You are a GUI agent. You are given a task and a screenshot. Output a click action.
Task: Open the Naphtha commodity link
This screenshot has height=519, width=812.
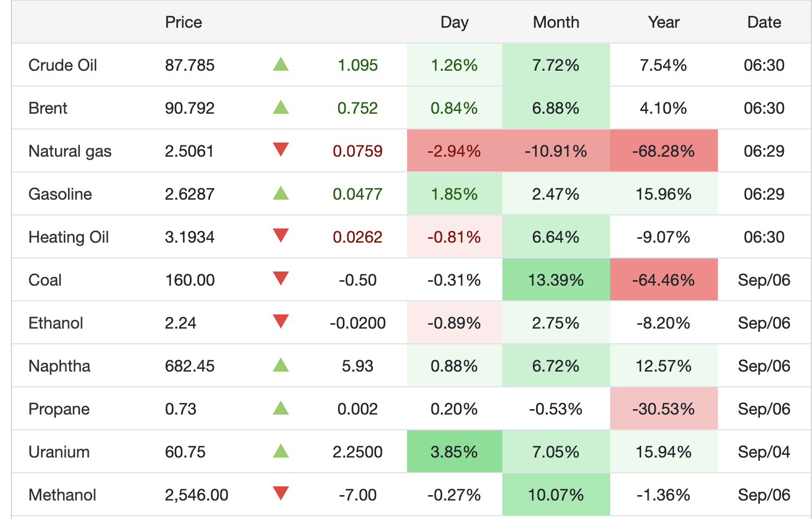click(x=59, y=366)
